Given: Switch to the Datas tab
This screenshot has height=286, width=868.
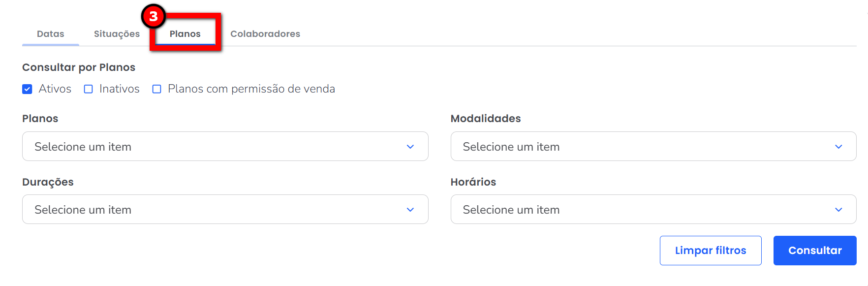Looking at the screenshot, I should tap(51, 34).
